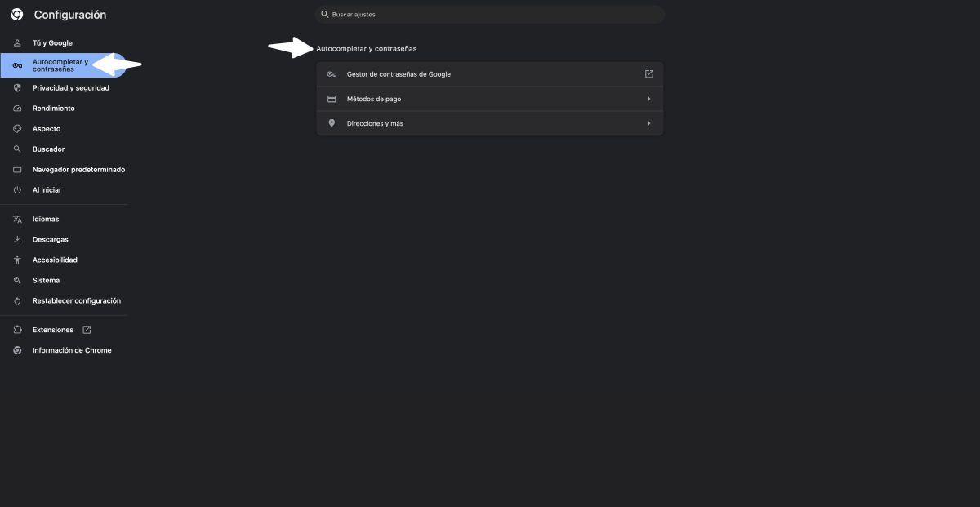The height and width of the screenshot is (507, 980).
Task: Select the Restablecer configuración reset icon
Action: [x=16, y=300]
